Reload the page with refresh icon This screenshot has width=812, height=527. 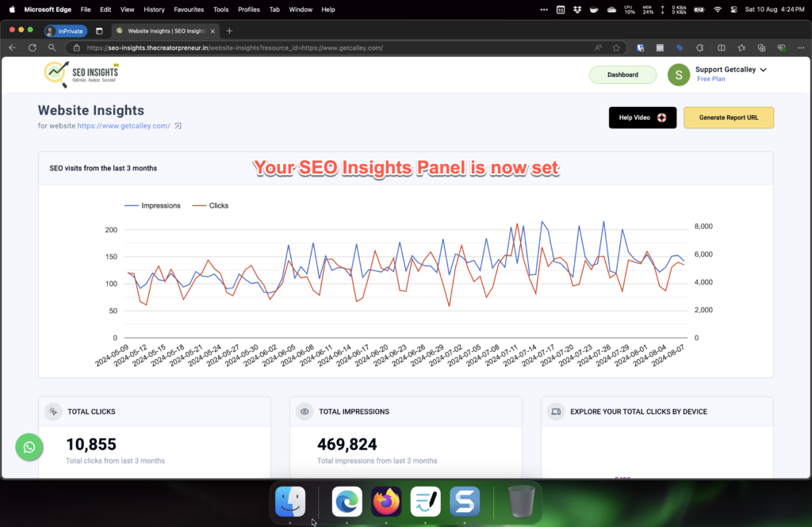(32, 48)
